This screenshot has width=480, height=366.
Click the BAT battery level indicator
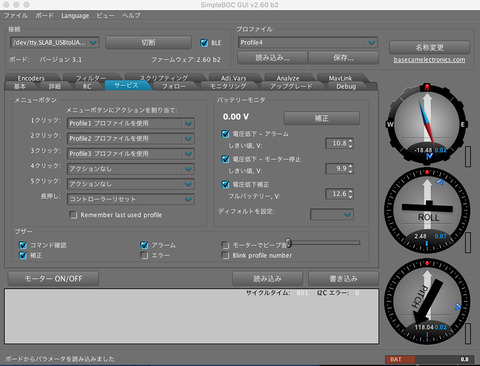pyautogui.click(x=428, y=359)
